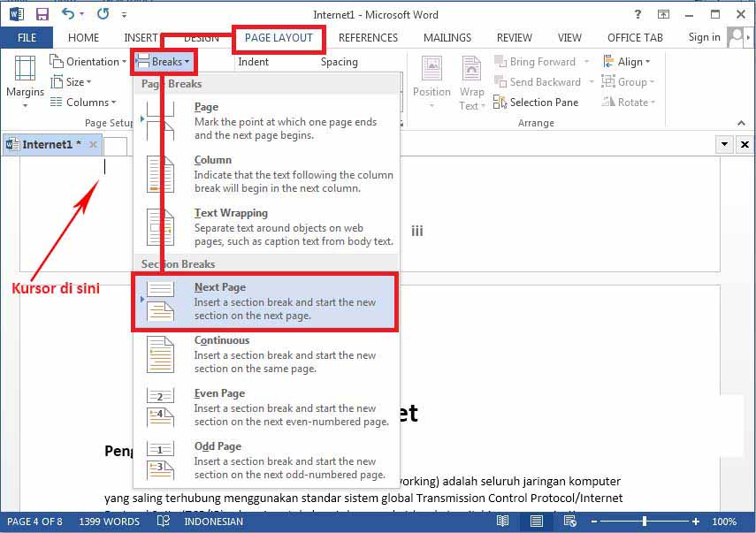Click INDONESIAN language indicator
Image resolution: width=756 pixels, height=533 pixels.
[x=213, y=522]
